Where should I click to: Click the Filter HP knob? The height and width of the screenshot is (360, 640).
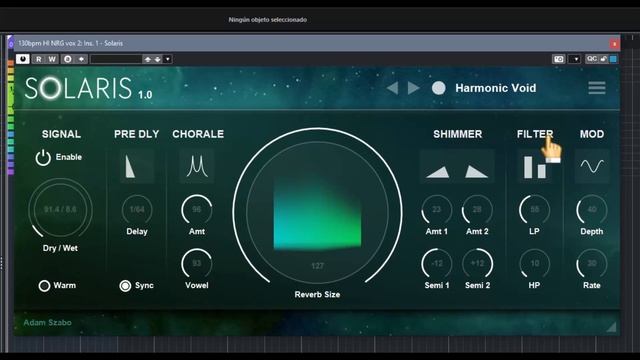(534, 264)
